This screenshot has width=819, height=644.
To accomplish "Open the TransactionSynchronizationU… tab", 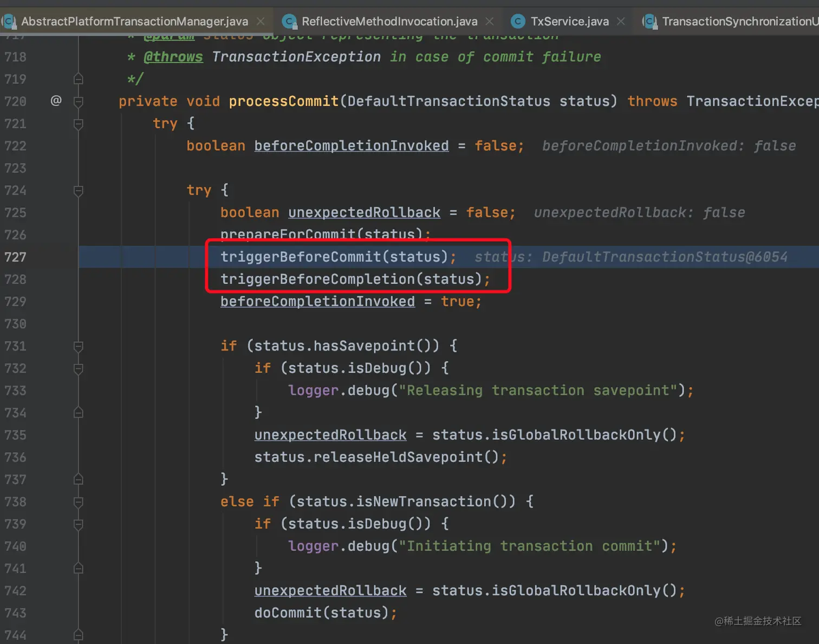I will click(740, 22).
